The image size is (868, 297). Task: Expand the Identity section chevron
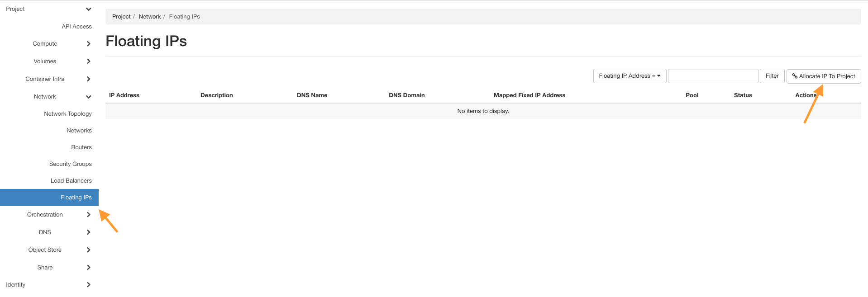click(88, 285)
